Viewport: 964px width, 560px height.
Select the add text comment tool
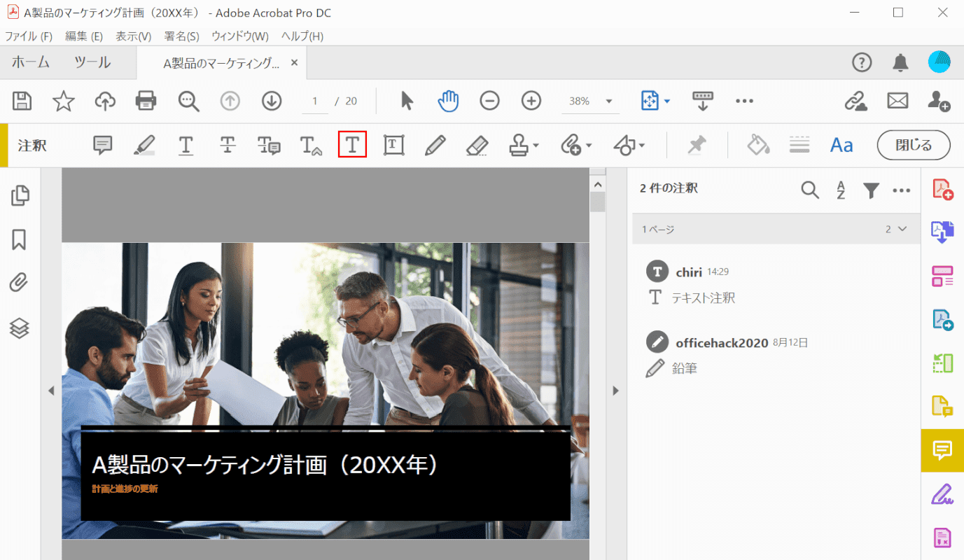click(352, 145)
